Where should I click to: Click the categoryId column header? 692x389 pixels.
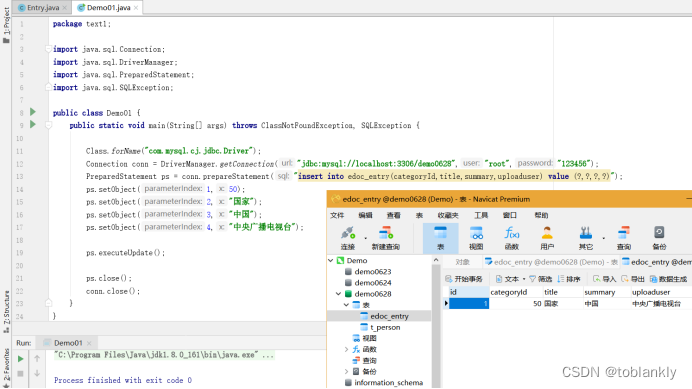click(515, 292)
